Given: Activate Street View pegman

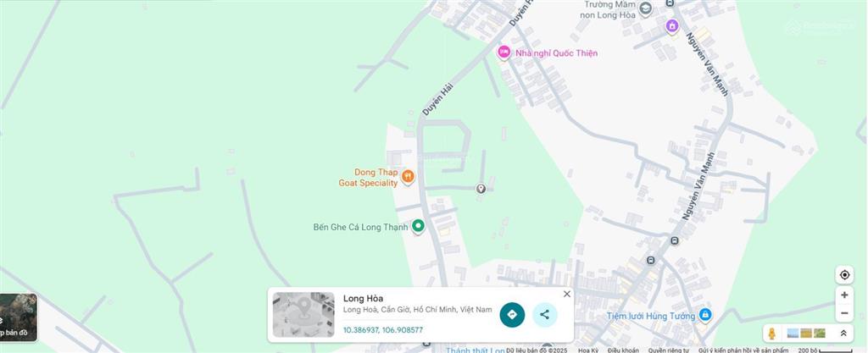Looking at the screenshot, I should coord(771,334).
